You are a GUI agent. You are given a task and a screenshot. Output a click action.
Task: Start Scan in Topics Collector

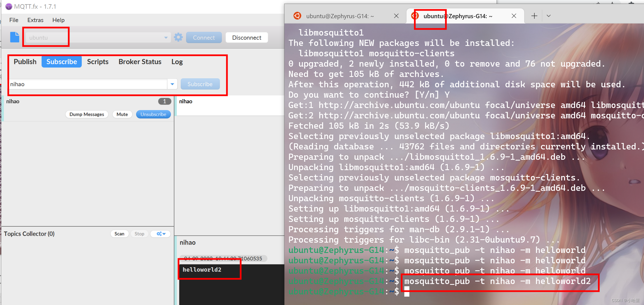(119, 234)
